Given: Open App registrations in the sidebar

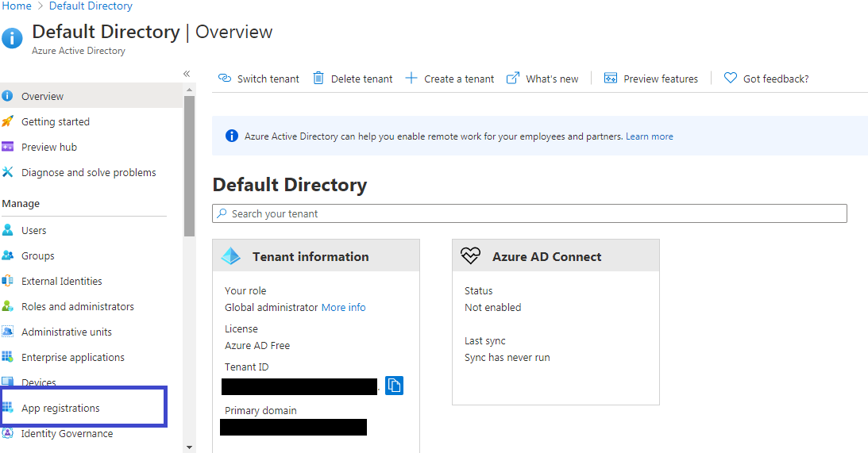Looking at the screenshot, I should click(60, 408).
